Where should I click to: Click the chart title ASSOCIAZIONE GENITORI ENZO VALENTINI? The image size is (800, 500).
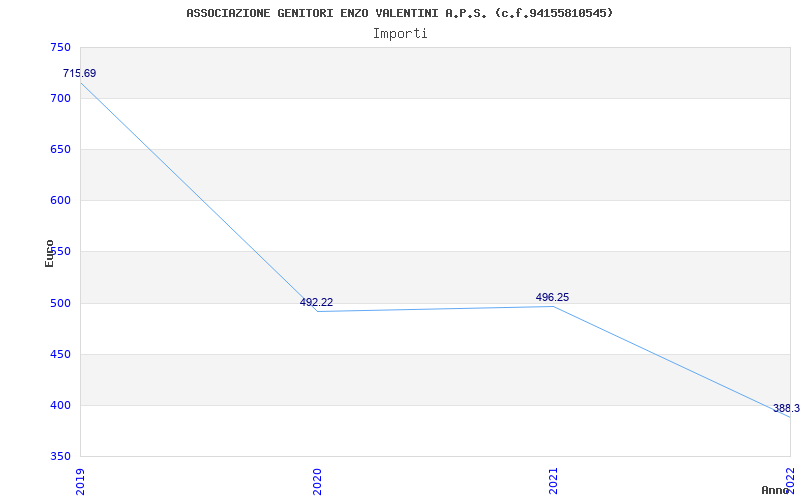point(399,13)
